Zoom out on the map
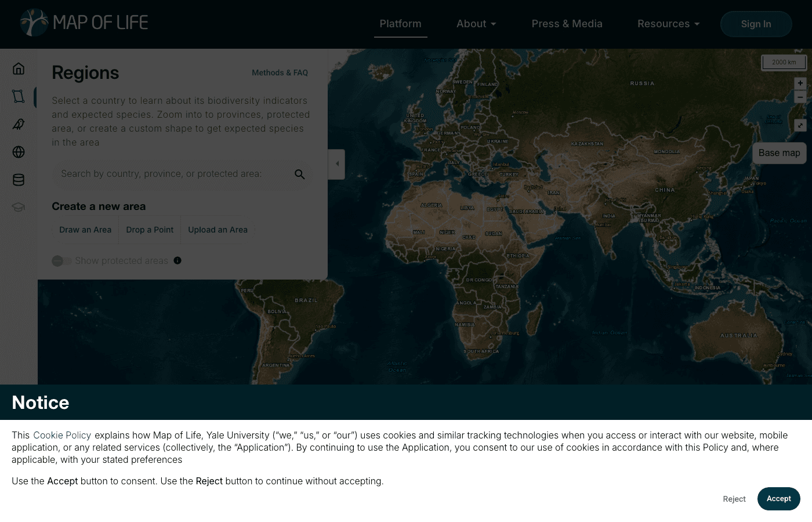Viewport: 812px width, 522px height. click(x=800, y=97)
